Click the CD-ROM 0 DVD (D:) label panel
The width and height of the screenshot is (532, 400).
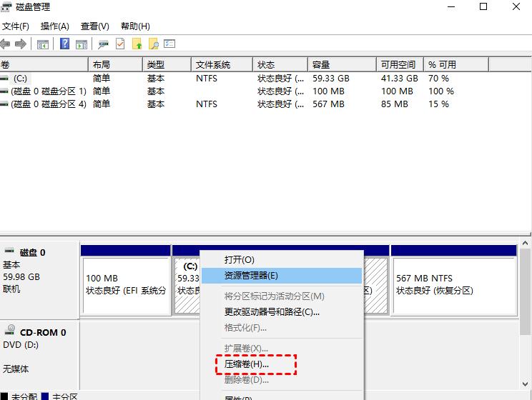click(x=40, y=354)
